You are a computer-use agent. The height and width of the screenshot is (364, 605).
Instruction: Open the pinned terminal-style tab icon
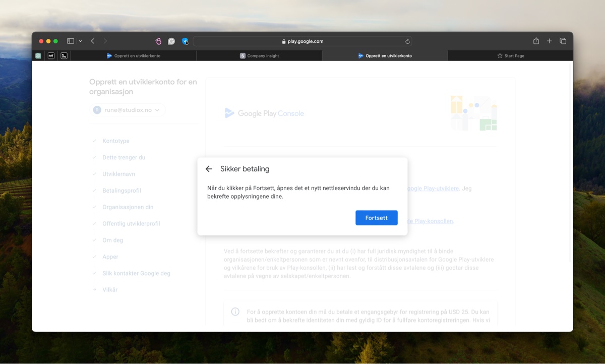point(64,56)
